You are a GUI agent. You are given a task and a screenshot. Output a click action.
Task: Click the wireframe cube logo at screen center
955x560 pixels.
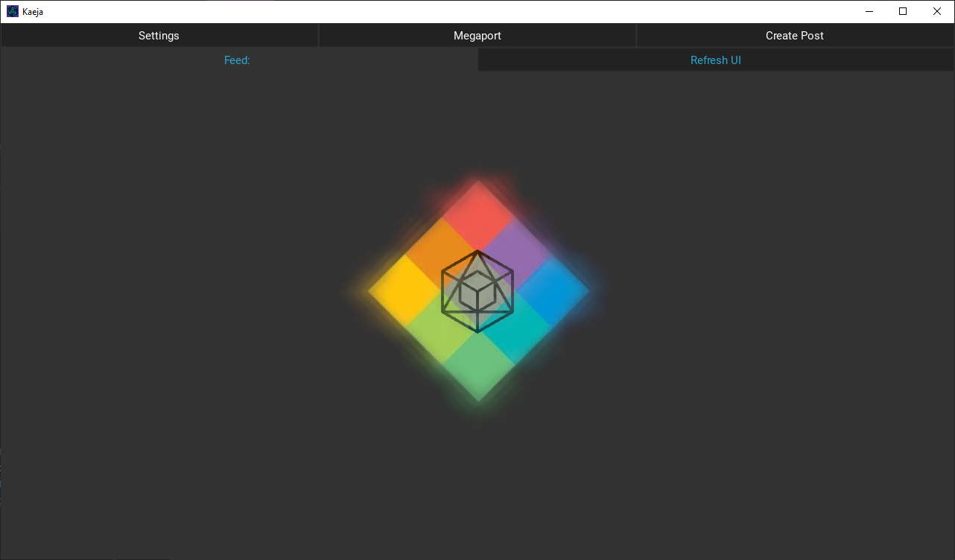click(x=477, y=290)
